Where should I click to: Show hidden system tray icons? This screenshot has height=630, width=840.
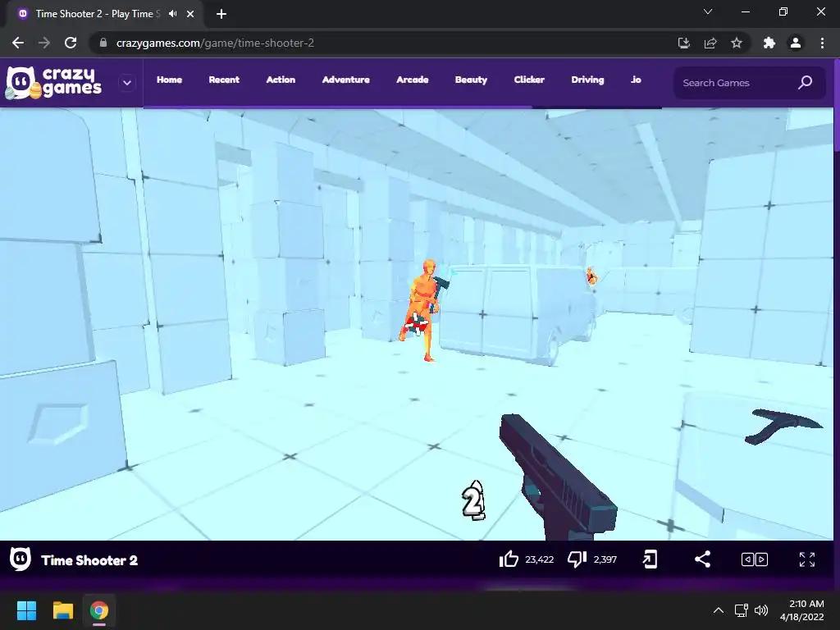(x=719, y=610)
